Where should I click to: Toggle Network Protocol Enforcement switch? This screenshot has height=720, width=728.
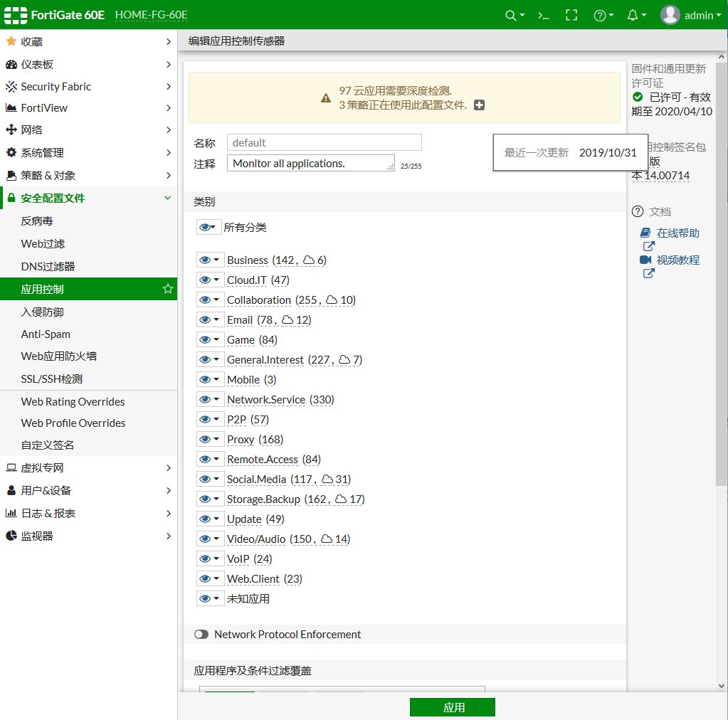(x=201, y=634)
